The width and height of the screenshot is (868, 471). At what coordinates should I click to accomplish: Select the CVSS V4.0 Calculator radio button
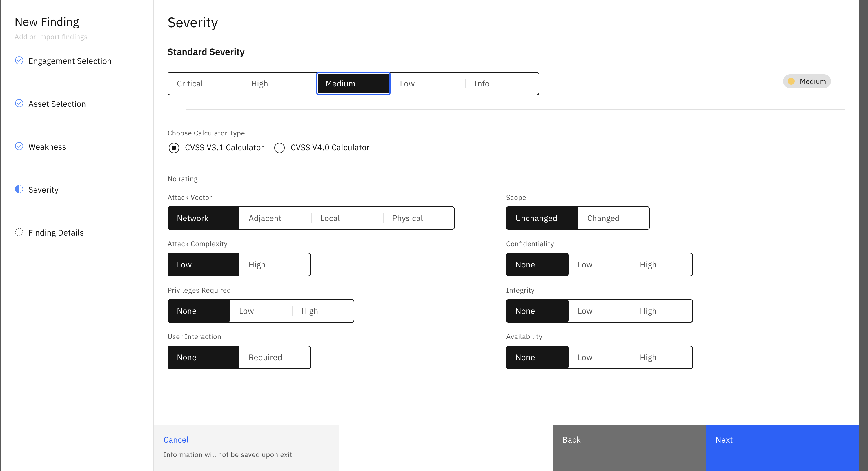(279, 148)
